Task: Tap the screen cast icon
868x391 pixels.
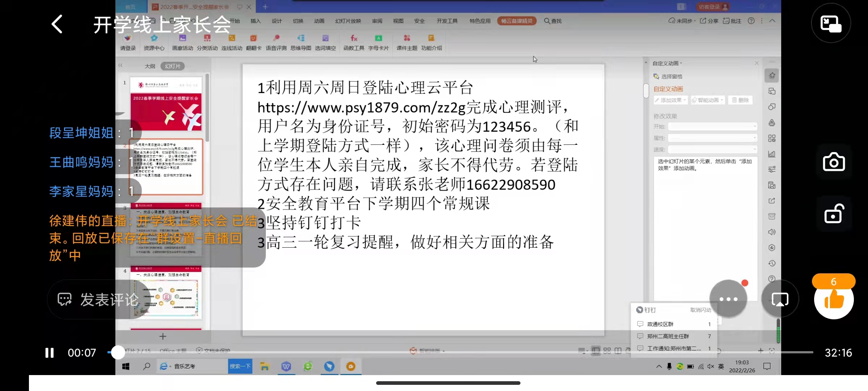Action: [780, 299]
